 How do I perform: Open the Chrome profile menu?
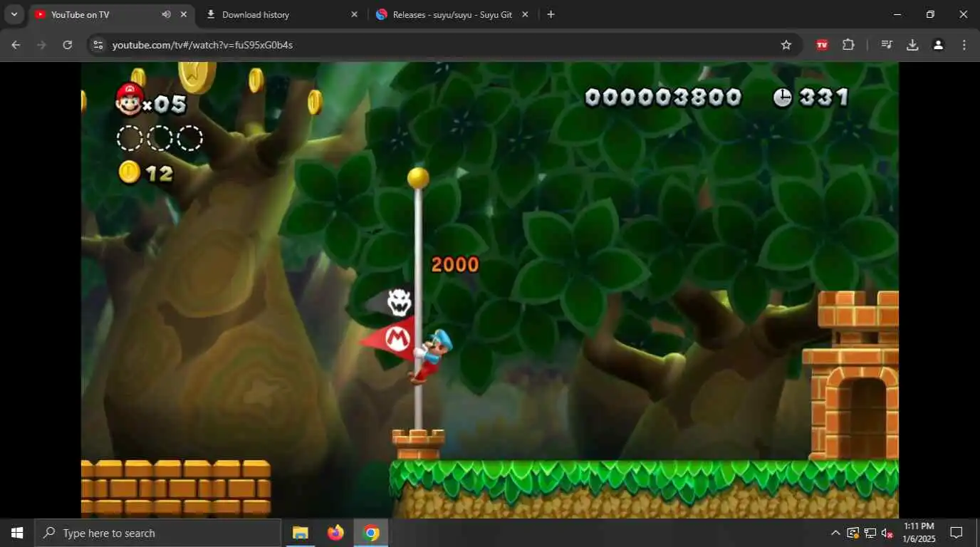[x=938, y=45]
